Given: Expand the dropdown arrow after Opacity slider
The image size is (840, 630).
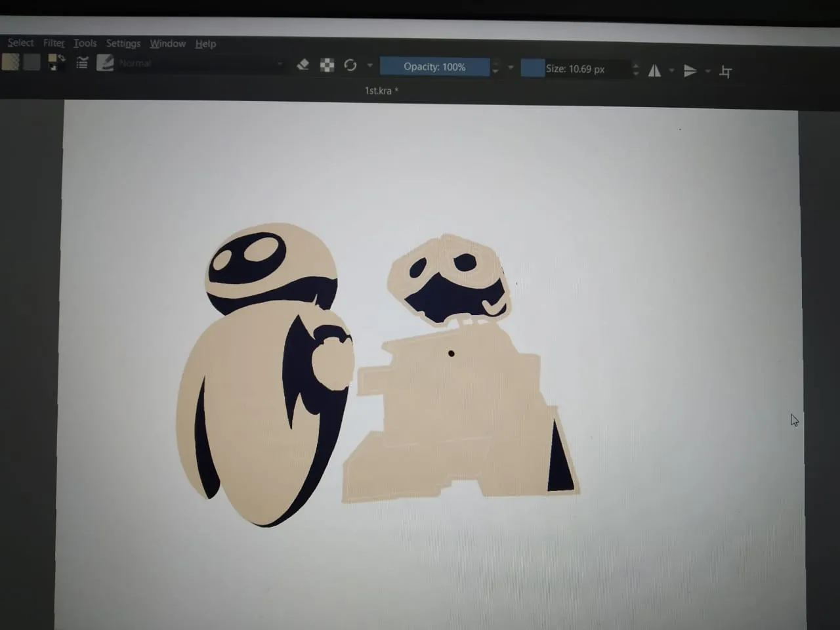Looking at the screenshot, I should [511, 68].
